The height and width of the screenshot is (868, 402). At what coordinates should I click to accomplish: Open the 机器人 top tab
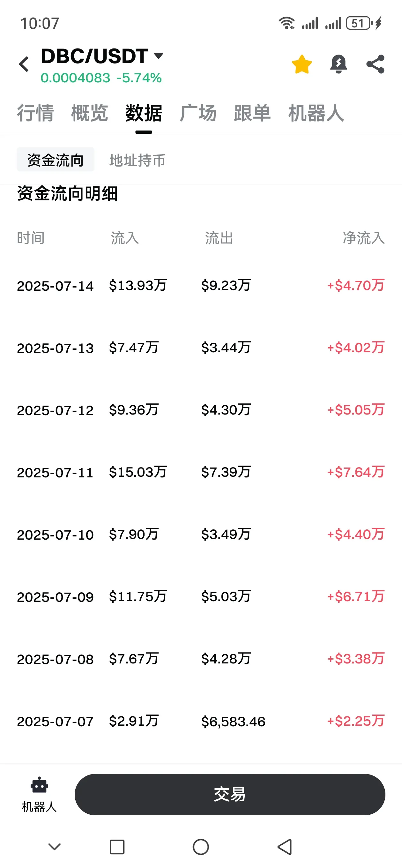pyautogui.click(x=316, y=113)
